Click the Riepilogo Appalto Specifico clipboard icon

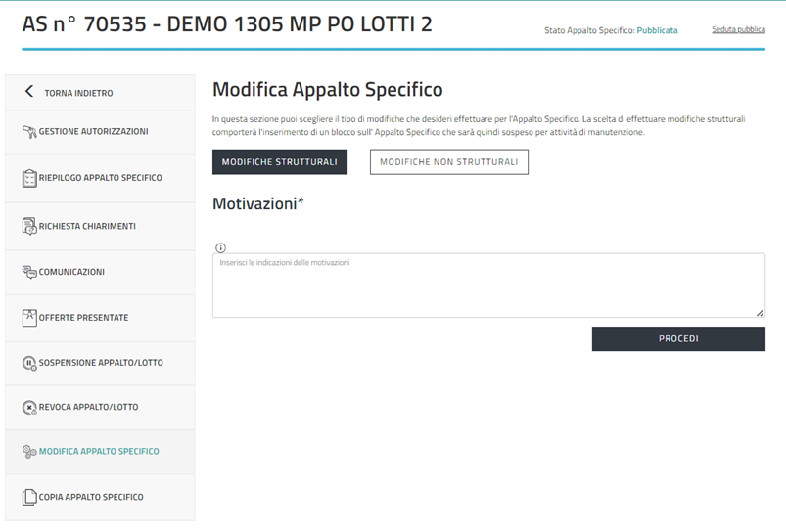pyautogui.click(x=29, y=179)
